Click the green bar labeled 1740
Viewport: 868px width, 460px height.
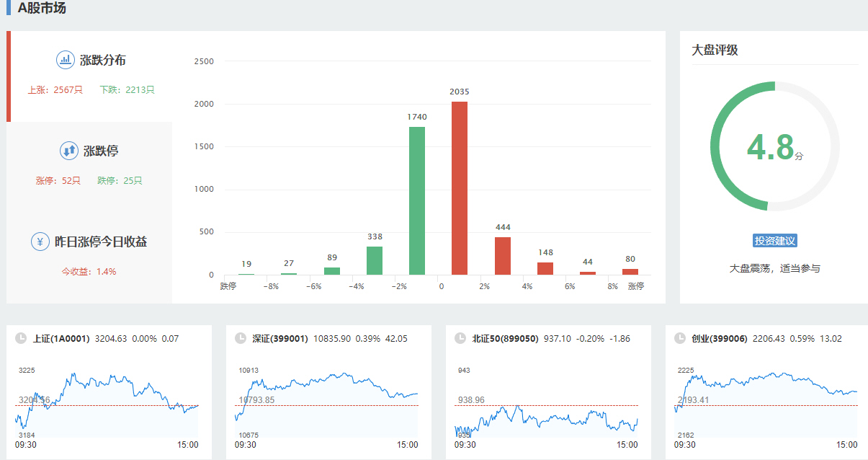point(416,200)
